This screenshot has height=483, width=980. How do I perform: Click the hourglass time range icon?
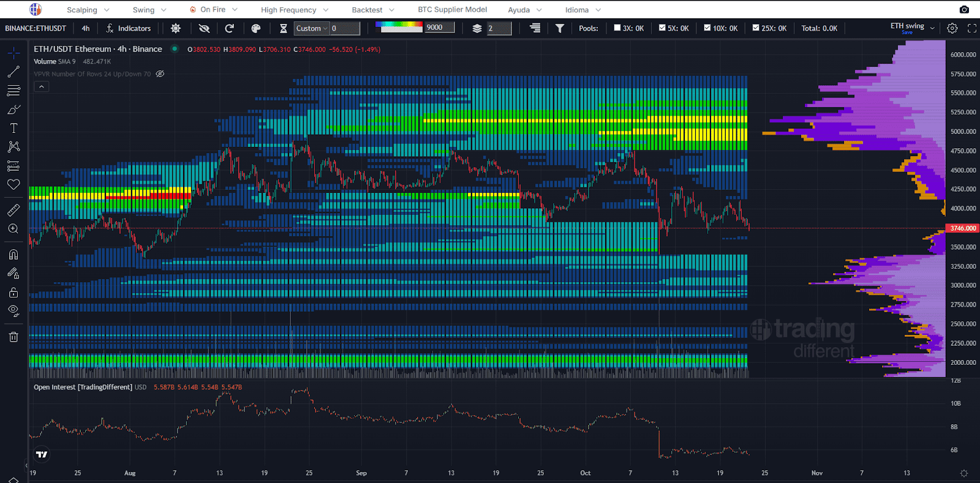(x=284, y=28)
